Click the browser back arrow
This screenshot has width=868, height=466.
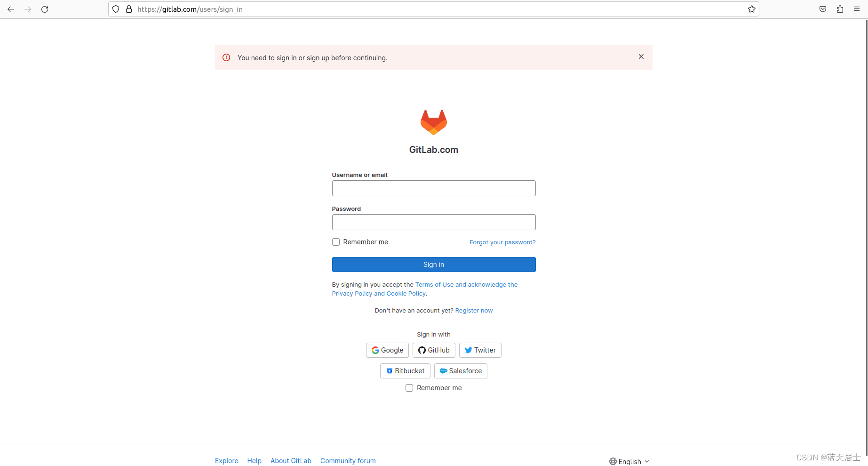pos(11,9)
